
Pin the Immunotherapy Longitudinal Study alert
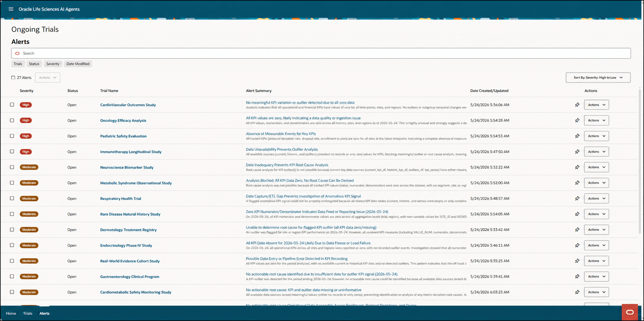coord(577,152)
